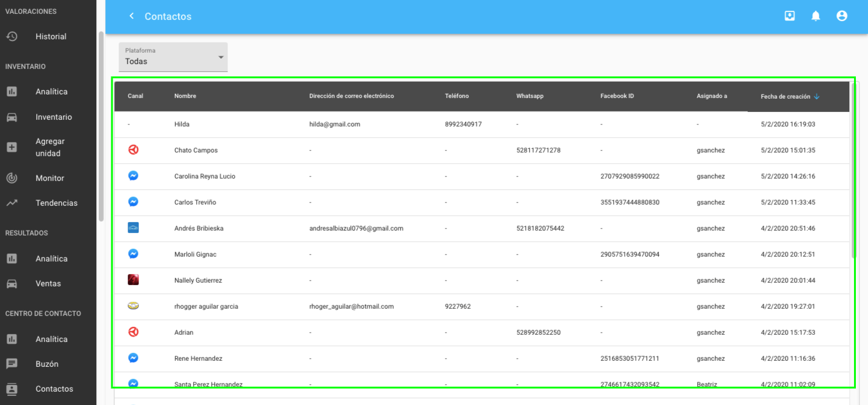This screenshot has width=868, height=405.
Task: Click Centro de Contacto Analítica chart icon
Action: (12, 339)
